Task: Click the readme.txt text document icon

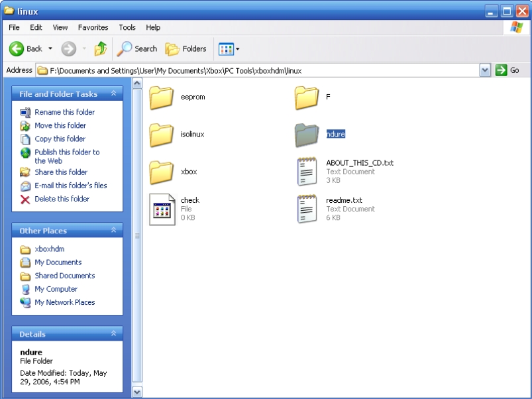Action: pos(307,209)
